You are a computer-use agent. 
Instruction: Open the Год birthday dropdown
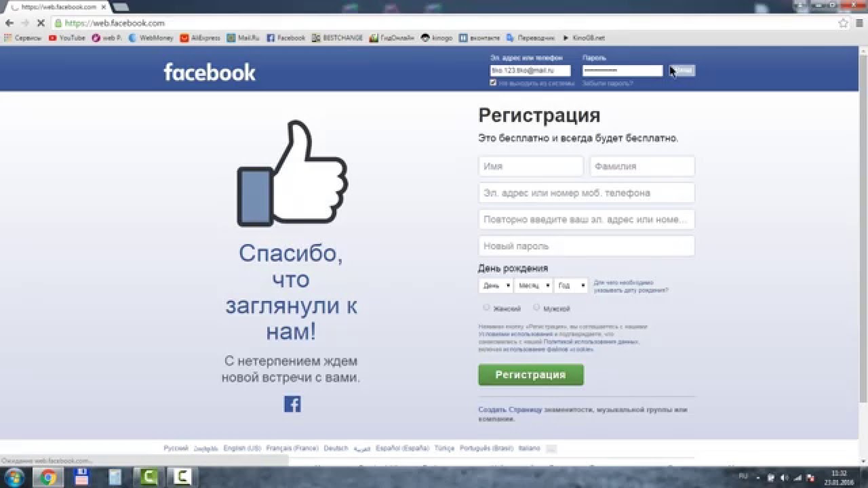[571, 286]
